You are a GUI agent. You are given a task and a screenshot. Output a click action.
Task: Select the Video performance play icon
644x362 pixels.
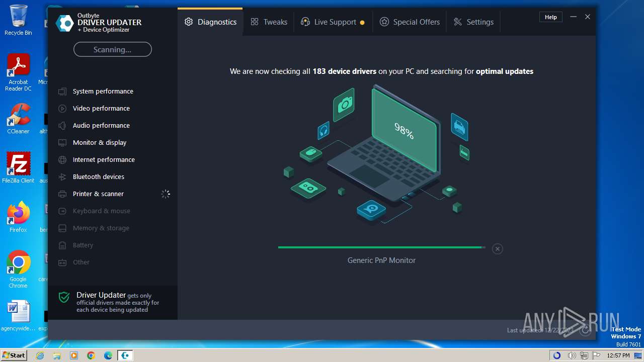pyautogui.click(x=62, y=109)
